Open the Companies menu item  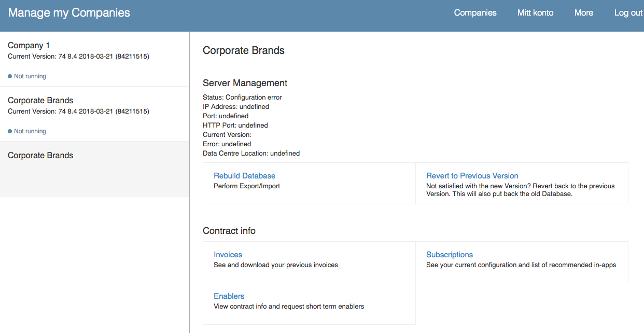pyautogui.click(x=475, y=13)
